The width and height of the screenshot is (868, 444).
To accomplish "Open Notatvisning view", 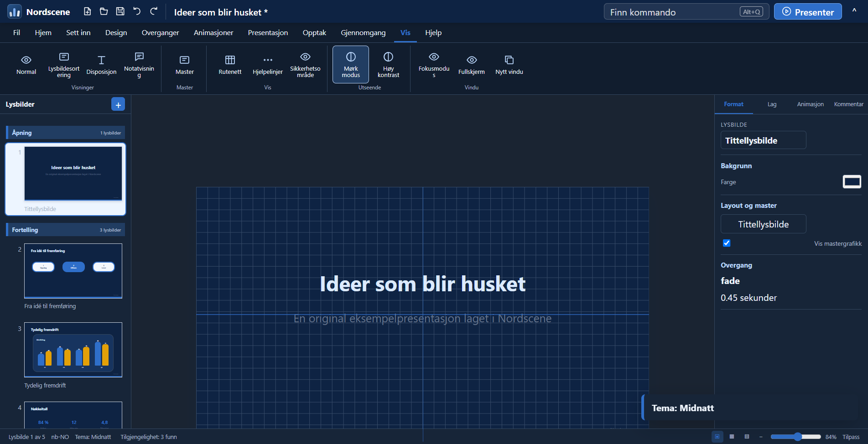I will 139,65.
